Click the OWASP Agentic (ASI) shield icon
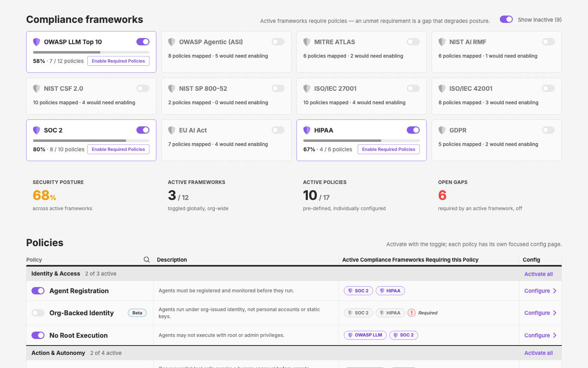Image resolution: width=588 pixels, height=368 pixels. click(x=171, y=42)
